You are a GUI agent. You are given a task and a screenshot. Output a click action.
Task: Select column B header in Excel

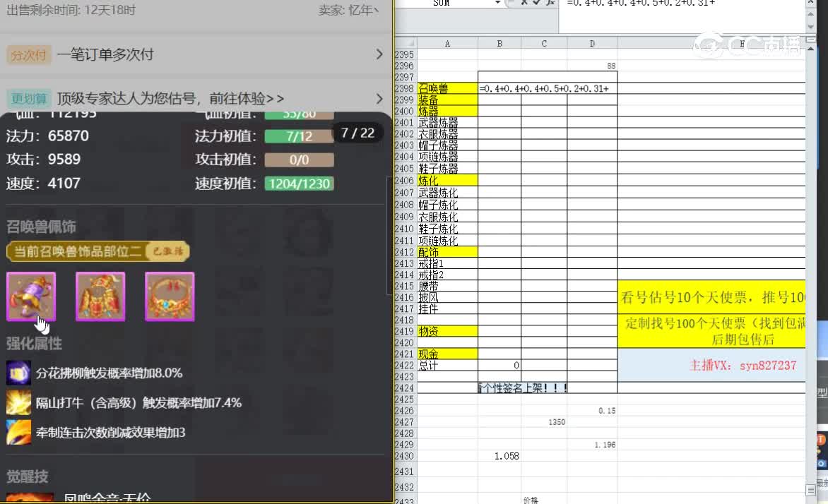click(499, 43)
